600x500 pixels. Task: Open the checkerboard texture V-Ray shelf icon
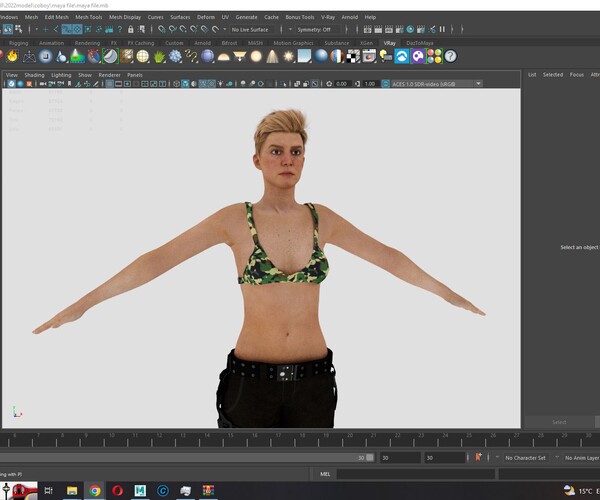point(353,56)
